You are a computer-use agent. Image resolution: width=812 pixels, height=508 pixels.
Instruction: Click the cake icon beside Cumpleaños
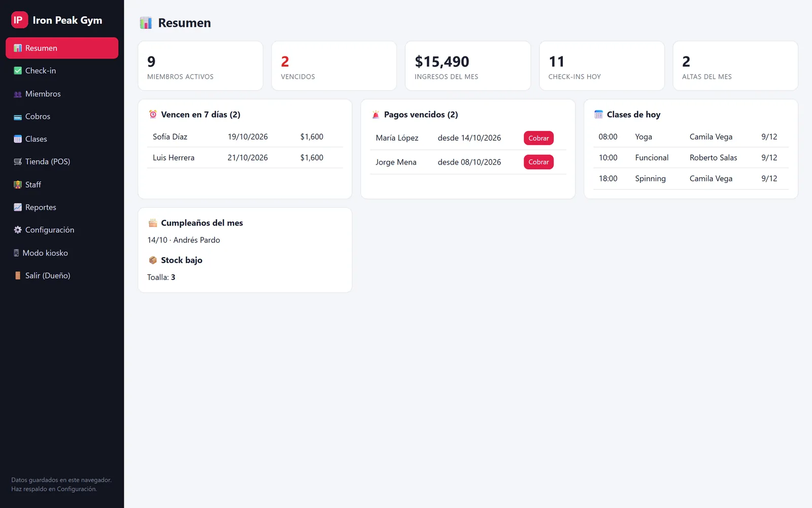[153, 223]
